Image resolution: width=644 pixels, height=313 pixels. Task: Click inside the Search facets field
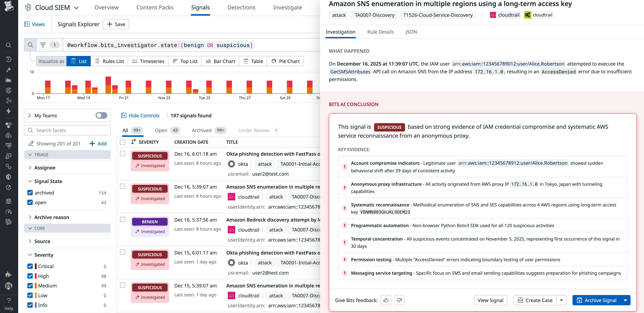67,130
